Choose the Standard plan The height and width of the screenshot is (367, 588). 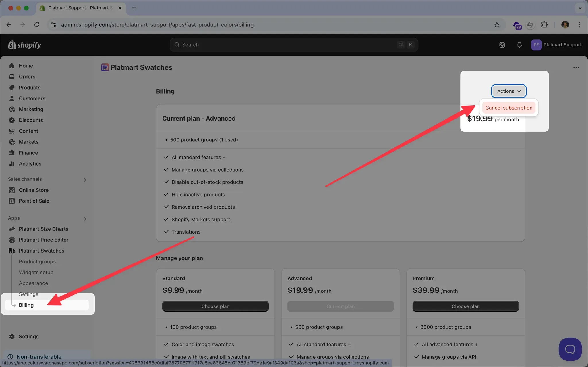(215, 306)
